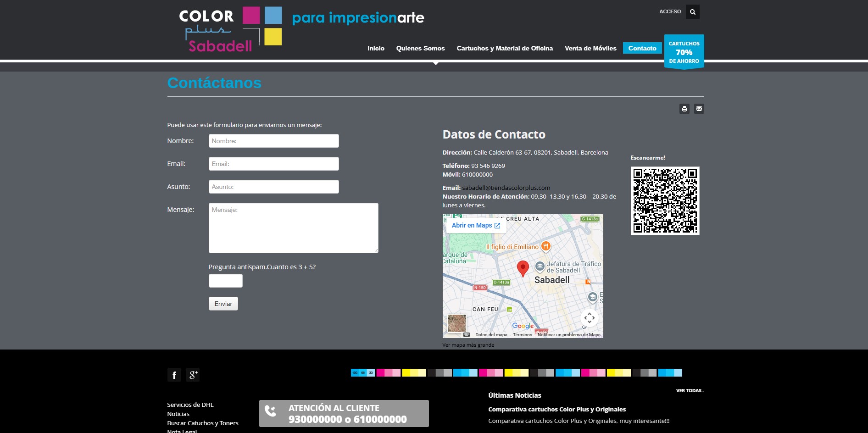Click the N-150 road badge on map
This screenshot has width=868, height=433.
pos(480,288)
